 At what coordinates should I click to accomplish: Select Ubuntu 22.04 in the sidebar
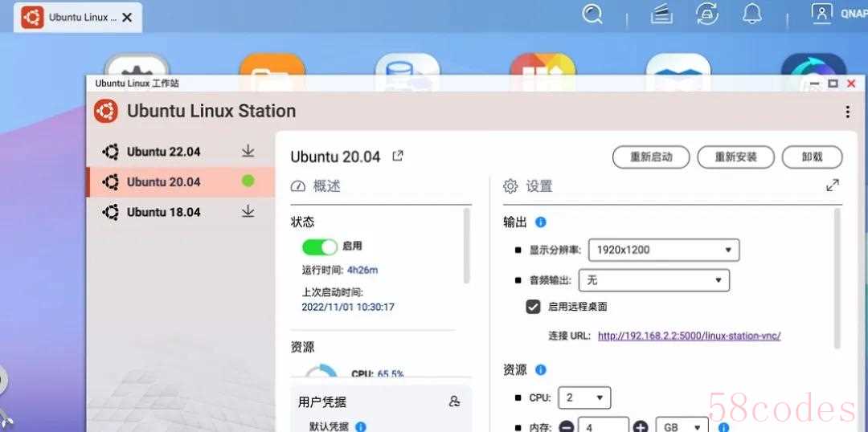181,152
